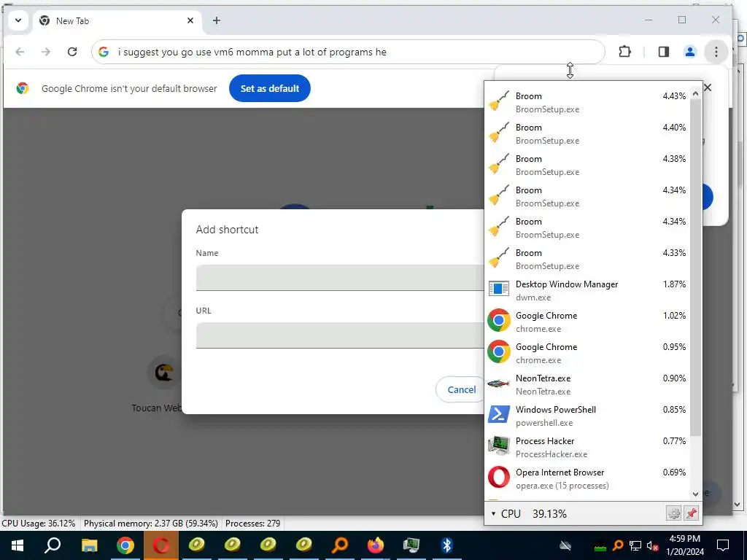Click the URL field in Add shortcut
747x560 pixels.
(x=340, y=335)
